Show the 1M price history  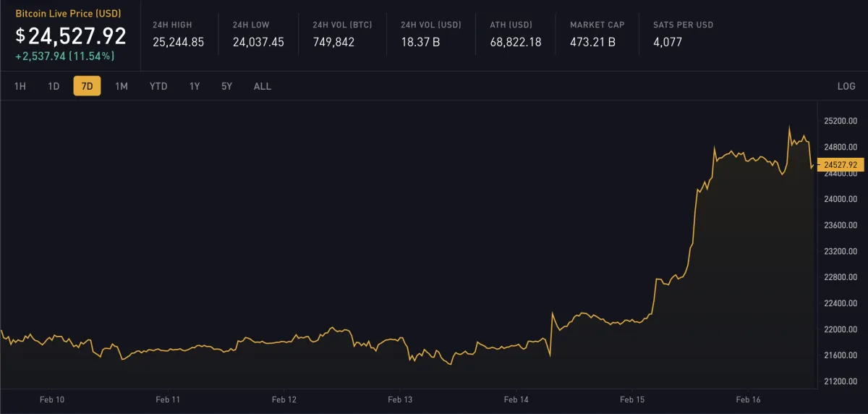[x=122, y=86]
